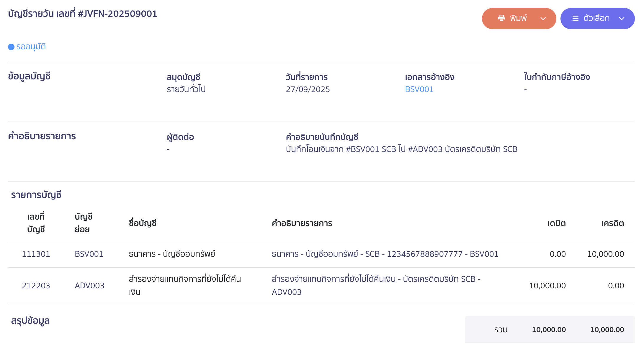Click sub-account BSV001 in table row
The width and height of the screenshot is (644, 353).
[89, 254]
